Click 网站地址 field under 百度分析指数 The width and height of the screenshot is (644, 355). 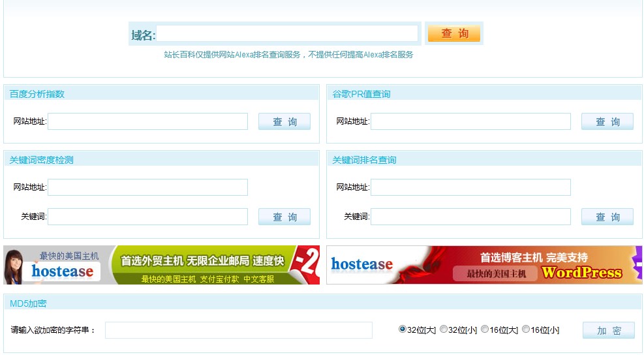pos(148,121)
